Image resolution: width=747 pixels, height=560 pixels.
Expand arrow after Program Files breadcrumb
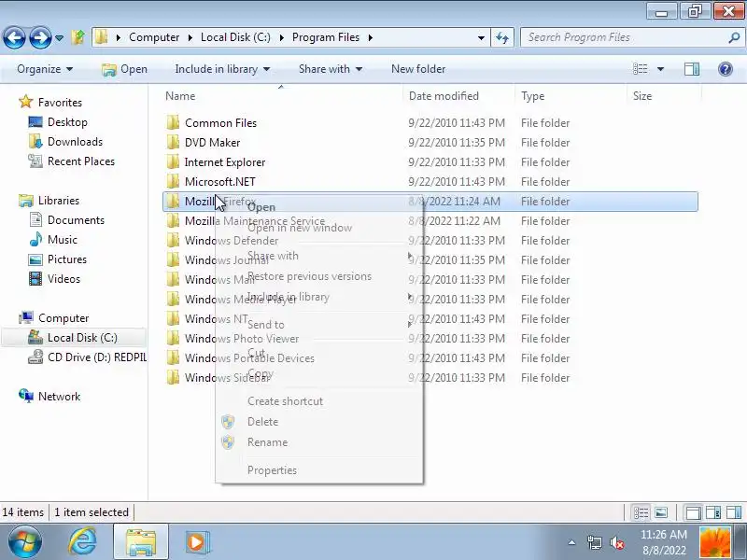pyautogui.click(x=370, y=37)
